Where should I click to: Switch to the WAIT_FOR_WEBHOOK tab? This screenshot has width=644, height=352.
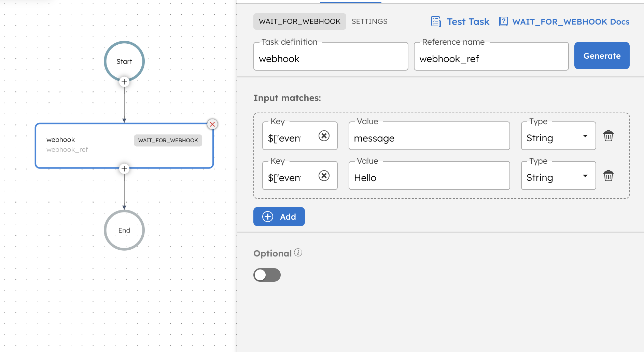[x=300, y=21]
